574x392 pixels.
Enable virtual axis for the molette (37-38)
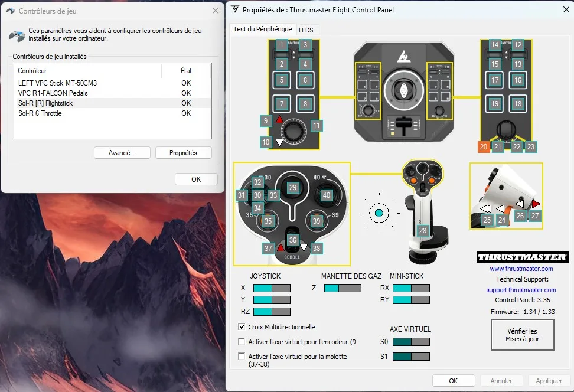242,356
